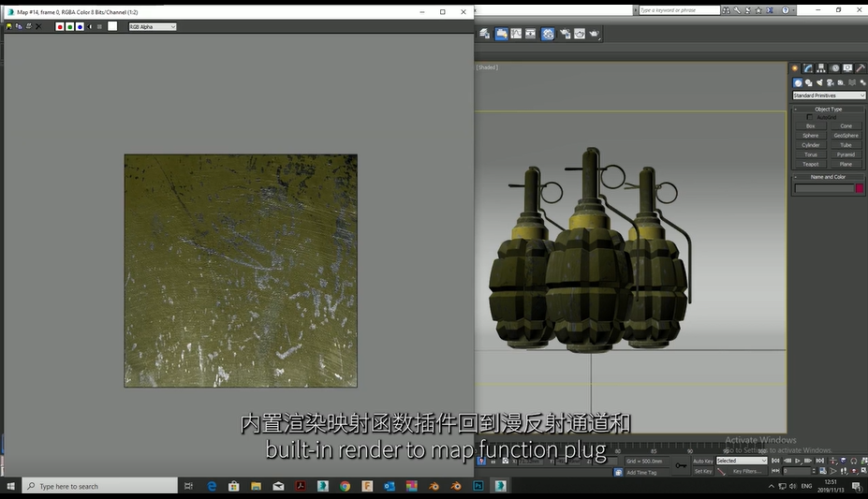Image resolution: width=868 pixels, height=499 pixels.
Task: Toggle the Set Key mode button
Action: pyautogui.click(x=703, y=471)
